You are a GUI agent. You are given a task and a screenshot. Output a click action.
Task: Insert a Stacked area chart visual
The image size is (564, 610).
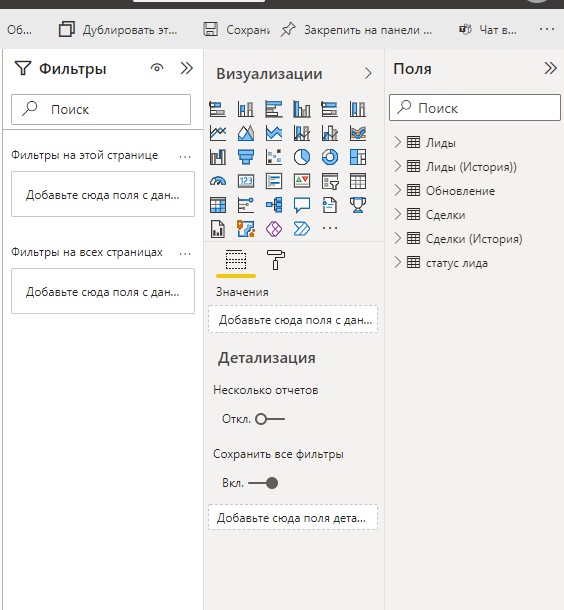[x=274, y=133]
